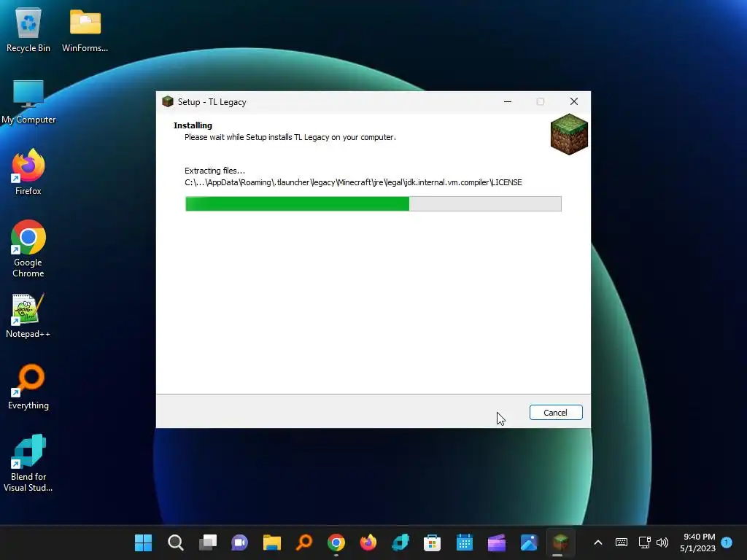Click the file path ending in LICENSE

pos(353,182)
